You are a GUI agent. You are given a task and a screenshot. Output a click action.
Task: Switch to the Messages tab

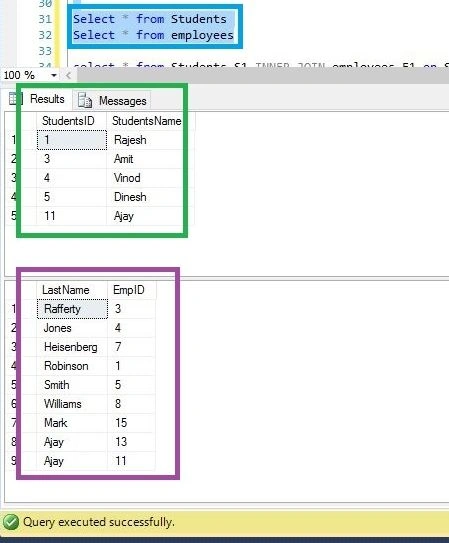click(112, 100)
